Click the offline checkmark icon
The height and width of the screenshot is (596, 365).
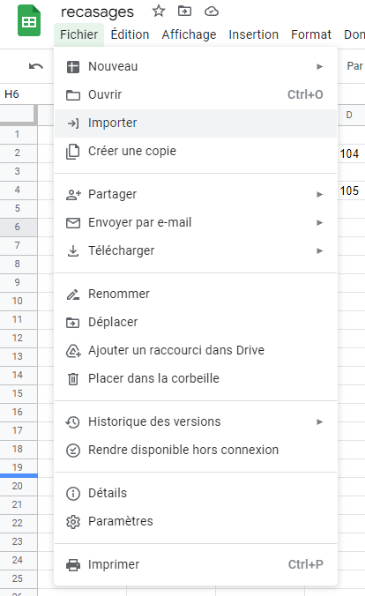click(73, 450)
